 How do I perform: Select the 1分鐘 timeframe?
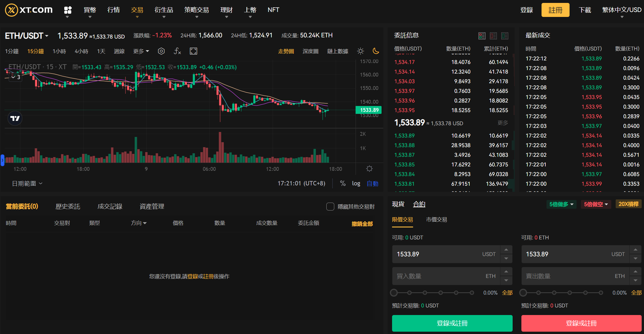tap(12, 51)
